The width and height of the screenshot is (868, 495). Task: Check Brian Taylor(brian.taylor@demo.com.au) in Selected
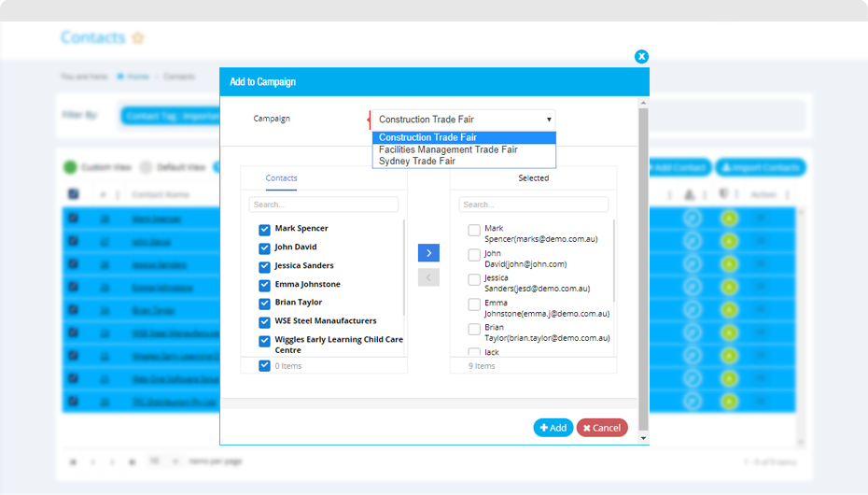(474, 329)
